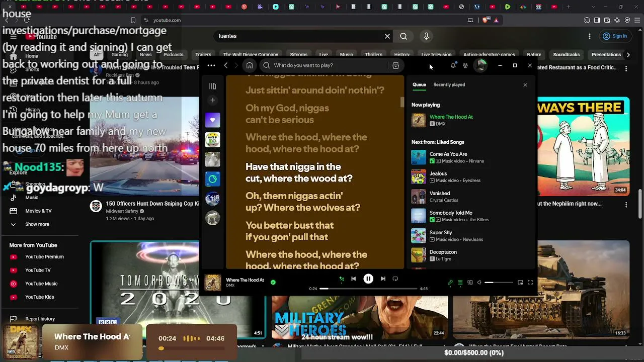
Task: Toggle the queue view button
Action: (x=460, y=283)
